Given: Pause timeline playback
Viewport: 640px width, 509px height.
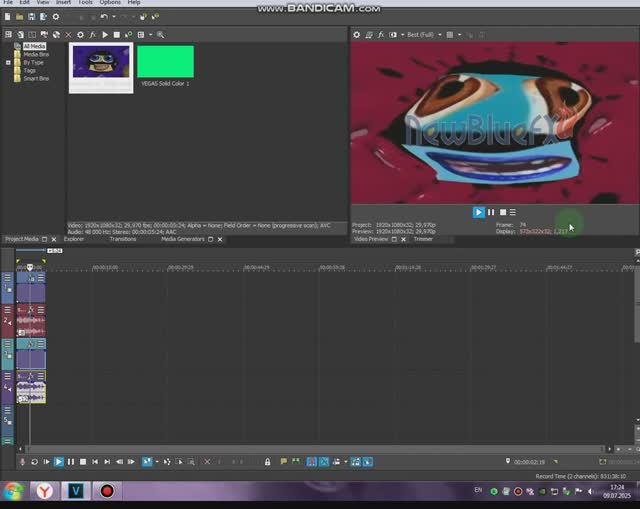Looking at the screenshot, I should (x=71, y=462).
